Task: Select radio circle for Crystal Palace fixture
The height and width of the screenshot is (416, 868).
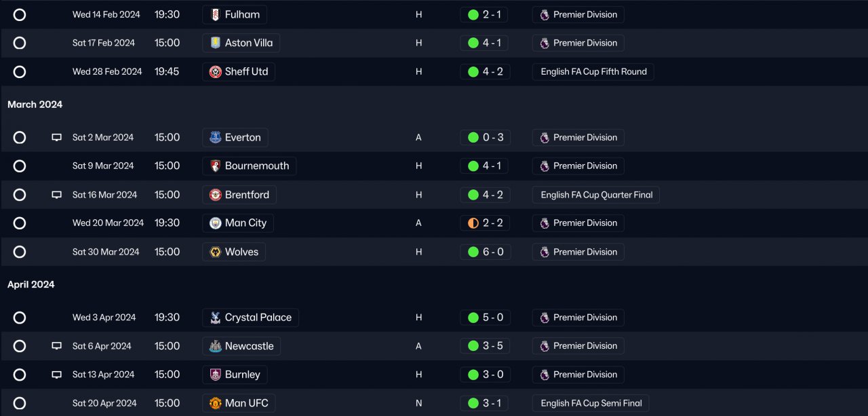Action: pyautogui.click(x=20, y=318)
